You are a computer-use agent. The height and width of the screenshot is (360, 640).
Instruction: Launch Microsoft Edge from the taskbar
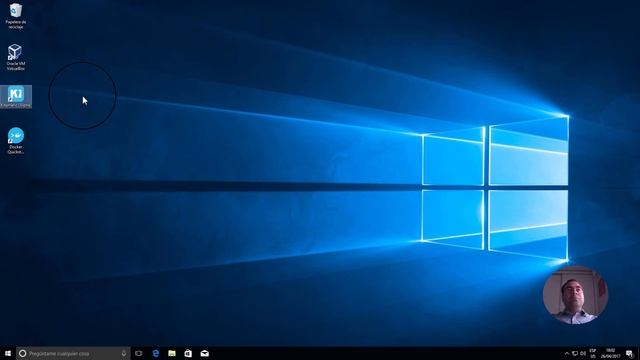(x=156, y=353)
